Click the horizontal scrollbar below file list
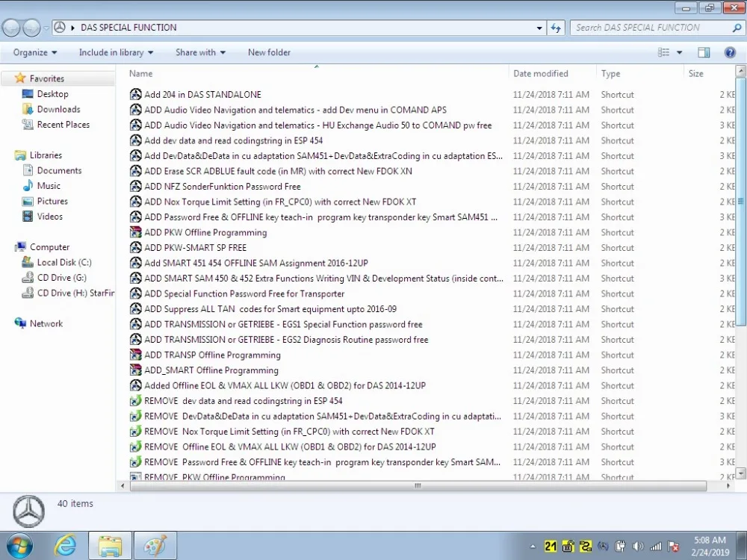The width and height of the screenshot is (747, 560). [418, 486]
